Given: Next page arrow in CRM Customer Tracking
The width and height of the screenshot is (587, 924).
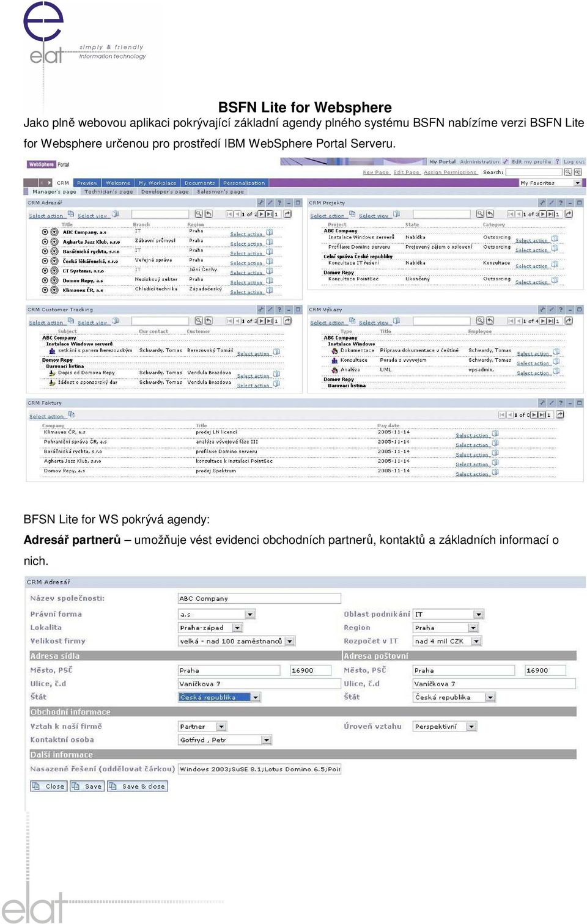Looking at the screenshot, I should point(261,321).
